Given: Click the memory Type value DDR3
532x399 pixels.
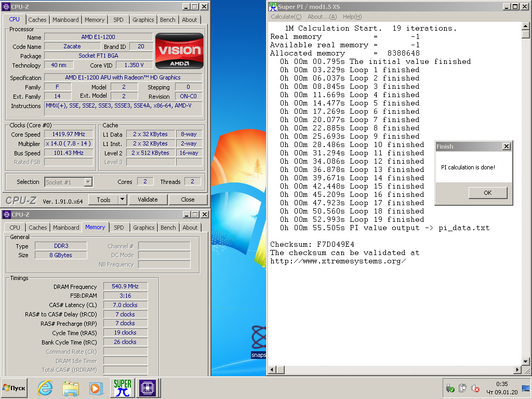Looking at the screenshot, I should coord(61,246).
